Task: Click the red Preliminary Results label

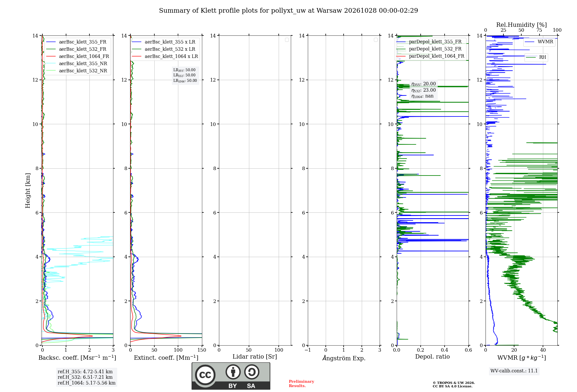Action: [301, 384]
